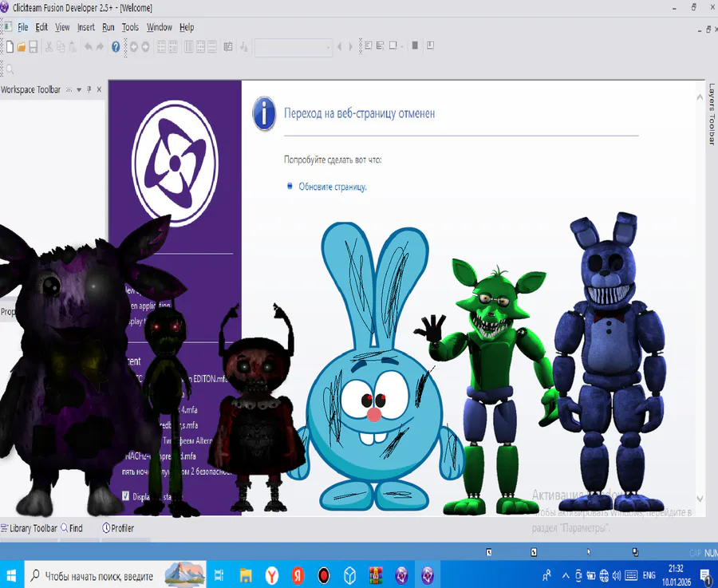Click the Stop square icon in Run toolbar
This screenshot has width=718, height=588.
415,45
